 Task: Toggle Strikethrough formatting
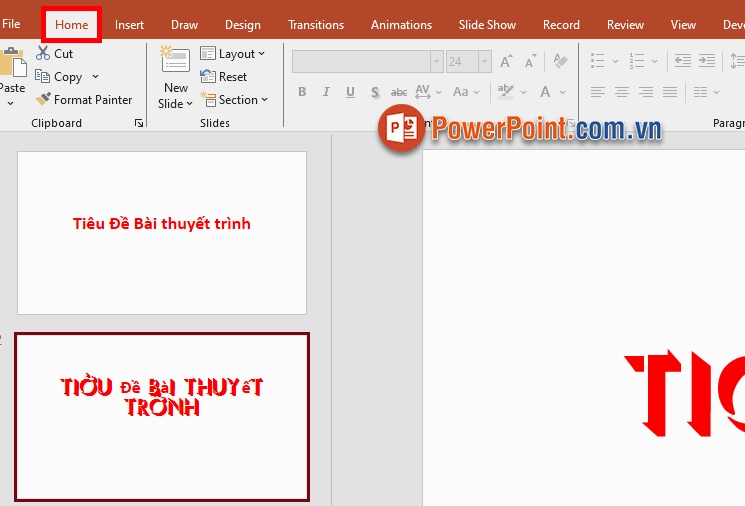[x=399, y=92]
